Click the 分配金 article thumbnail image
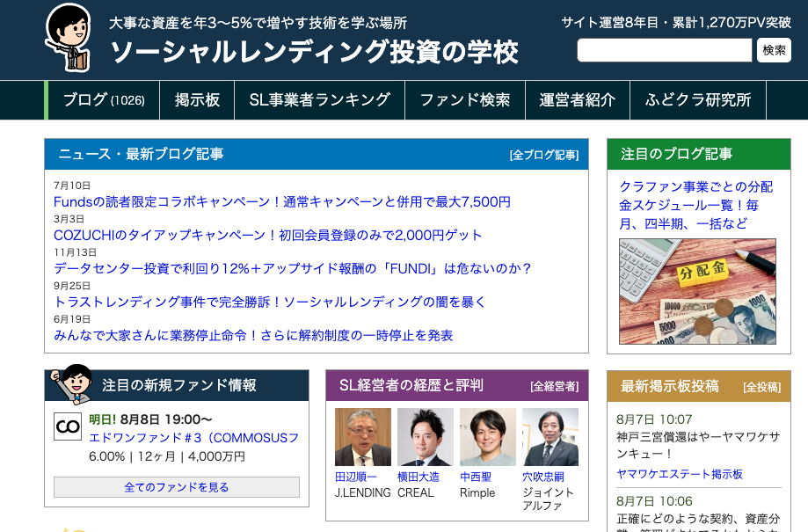The image size is (808, 532). (x=697, y=291)
